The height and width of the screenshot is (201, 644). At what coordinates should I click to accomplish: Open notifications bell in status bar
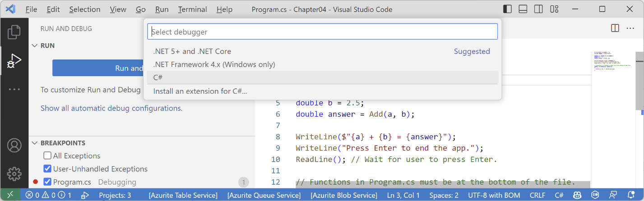click(x=630, y=195)
